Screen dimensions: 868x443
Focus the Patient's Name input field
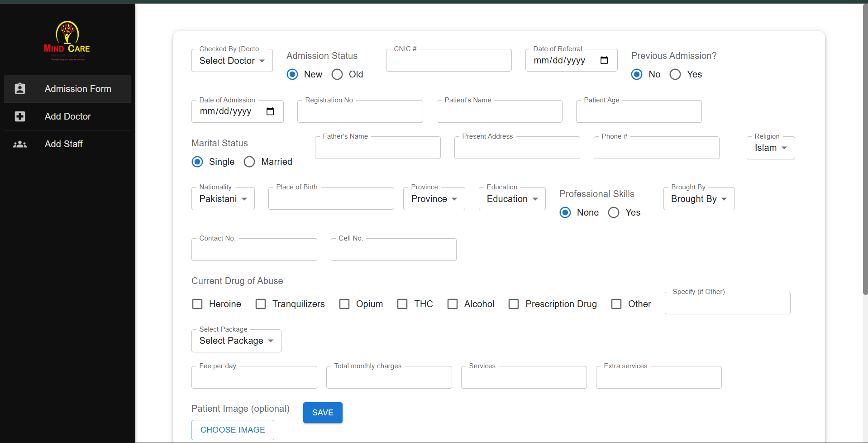(499, 112)
